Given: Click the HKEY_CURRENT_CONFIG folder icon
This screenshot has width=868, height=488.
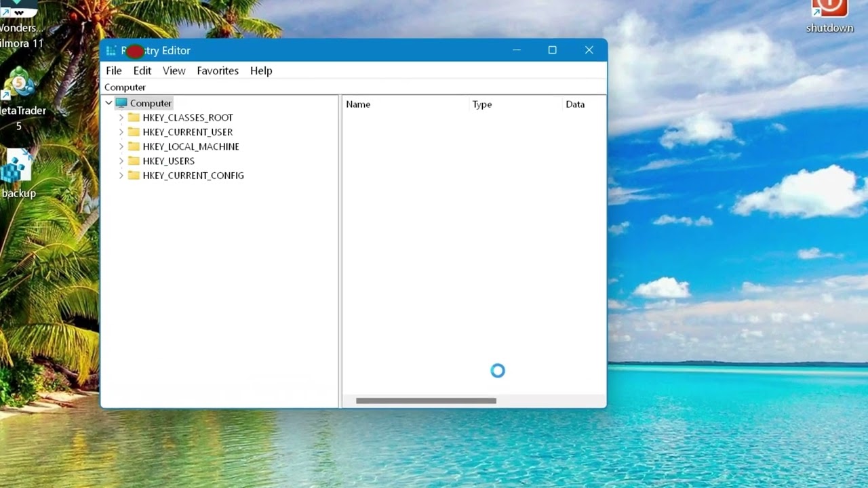Looking at the screenshot, I should (x=134, y=176).
